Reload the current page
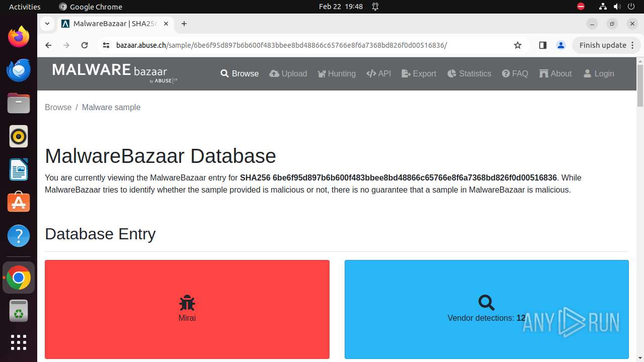The width and height of the screenshot is (644, 362). pos(85,45)
